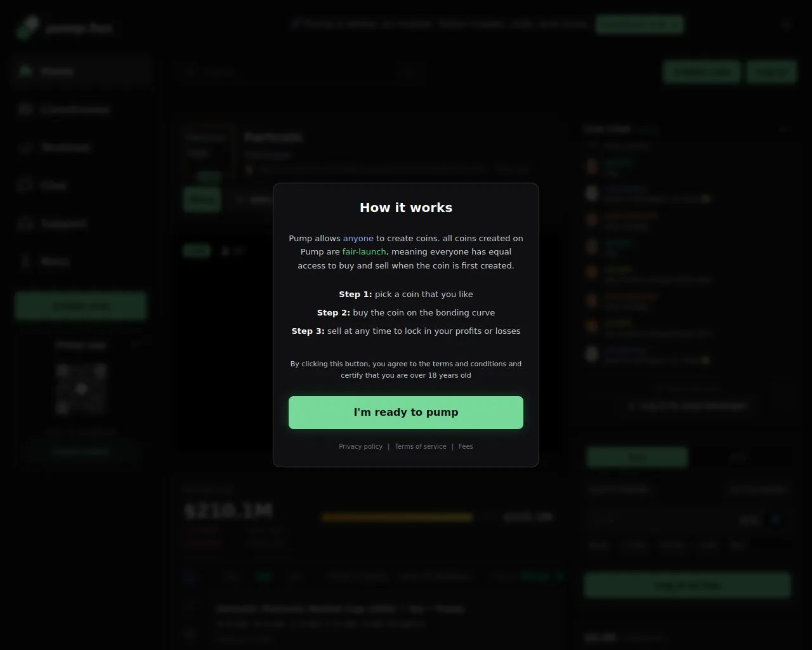
Task: Open the More sidebar menu icon
Action: tap(25, 262)
